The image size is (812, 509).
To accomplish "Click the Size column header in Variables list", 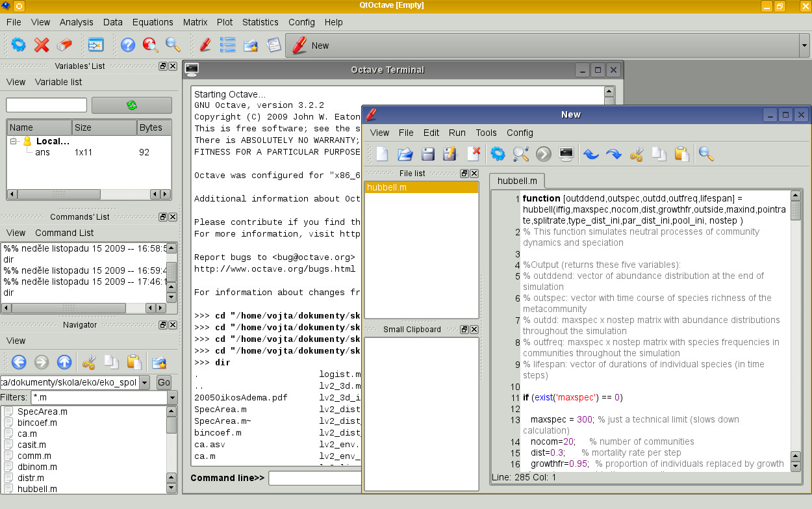I will click(105, 127).
